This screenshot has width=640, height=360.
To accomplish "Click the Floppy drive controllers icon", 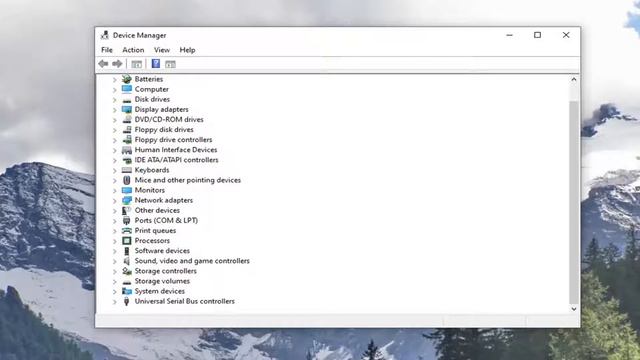I will click(x=127, y=140).
